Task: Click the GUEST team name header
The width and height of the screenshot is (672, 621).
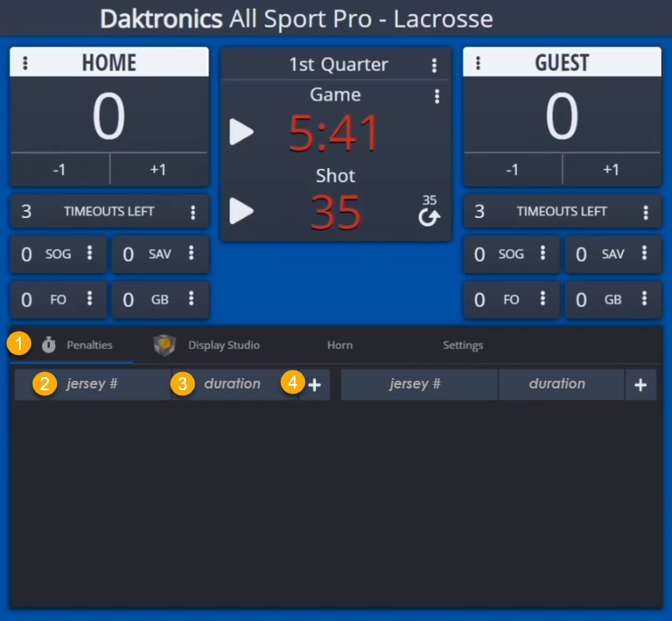Action: [x=562, y=63]
